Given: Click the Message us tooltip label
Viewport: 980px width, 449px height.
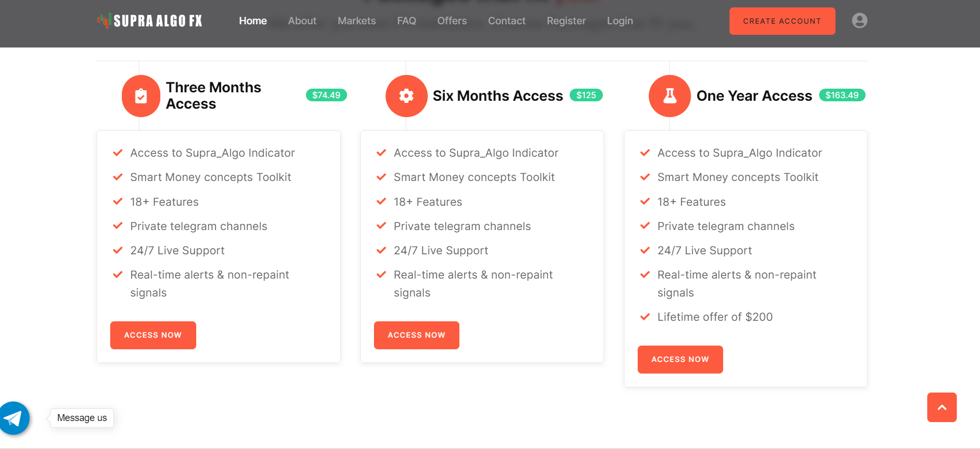Looking at the screenshot, I should [x=82, y=418].
